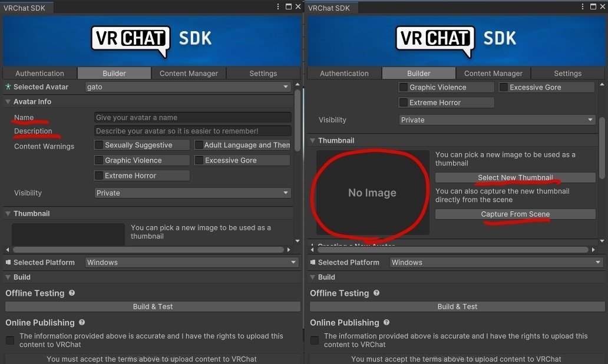The image size is (608, 364).
Task: Click the No Image thumbnail preview
Action: [x=372, y=193]
